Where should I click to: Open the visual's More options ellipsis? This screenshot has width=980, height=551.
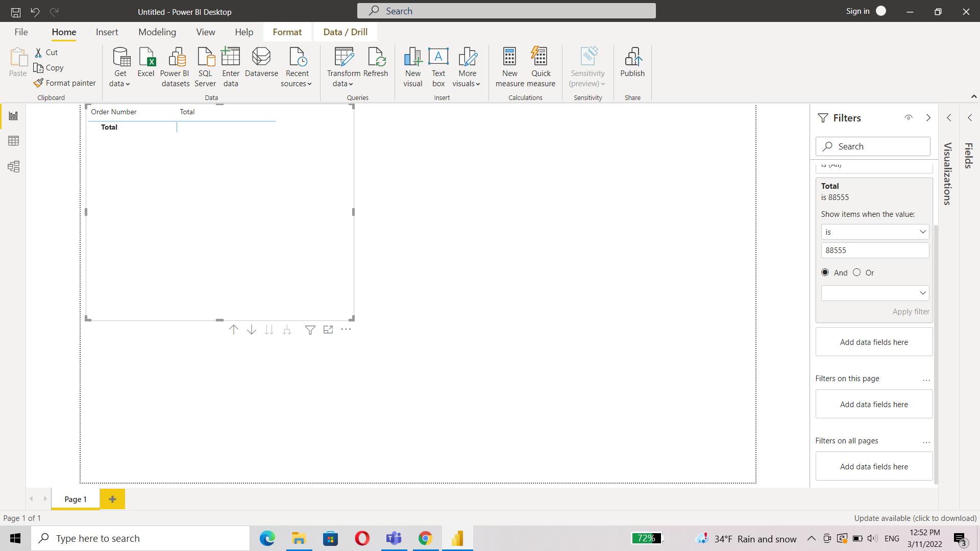click(346, 330)
